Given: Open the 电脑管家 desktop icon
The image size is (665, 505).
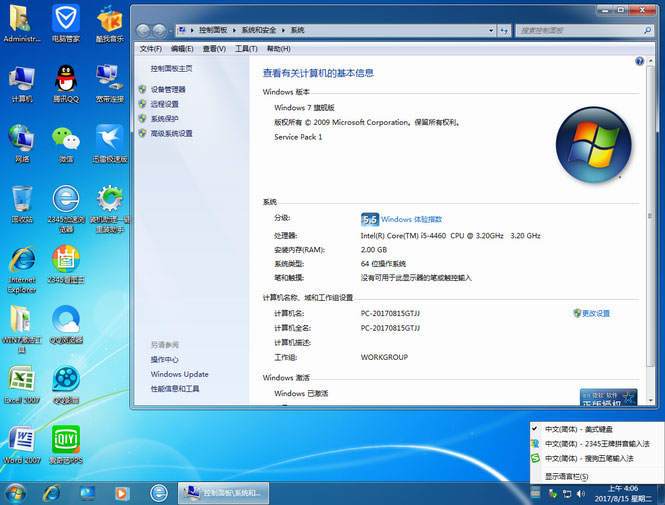Looking at the screenshot, I should (66, 23).
